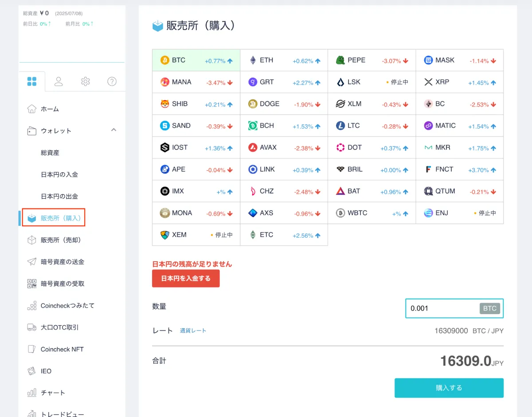Image resolution: width=532 pixels, height=417 pixels.
Task: Open the 通貨レート link
Action: coord(193,330)
